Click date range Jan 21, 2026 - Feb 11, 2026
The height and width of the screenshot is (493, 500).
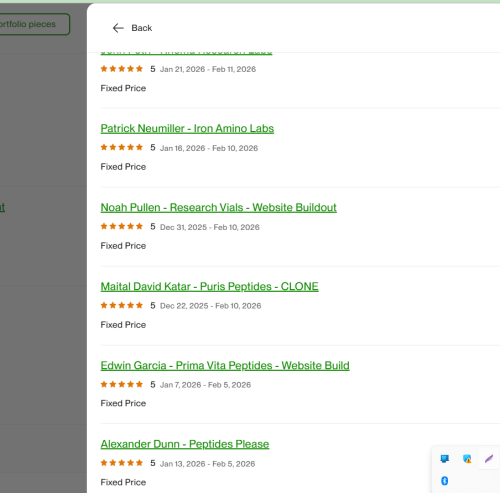click(208, 69)
